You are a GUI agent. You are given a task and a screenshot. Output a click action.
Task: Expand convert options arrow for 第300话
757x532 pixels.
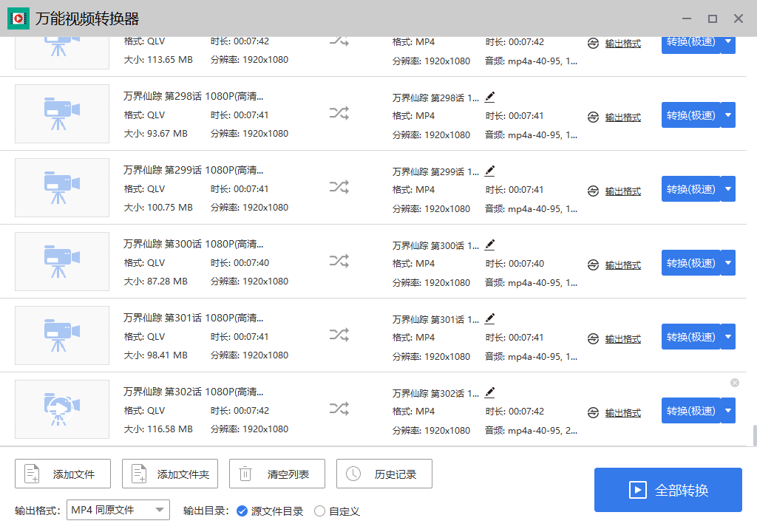728,262
